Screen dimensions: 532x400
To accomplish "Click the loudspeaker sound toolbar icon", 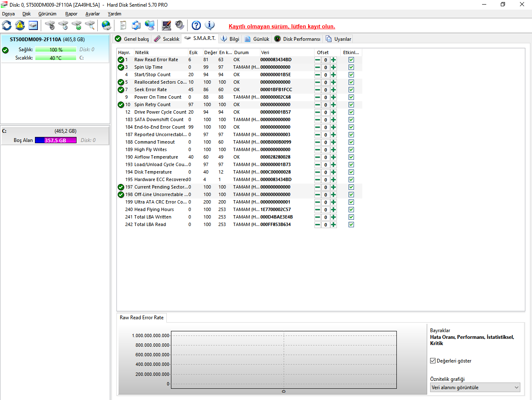I will tap(180, 25).
